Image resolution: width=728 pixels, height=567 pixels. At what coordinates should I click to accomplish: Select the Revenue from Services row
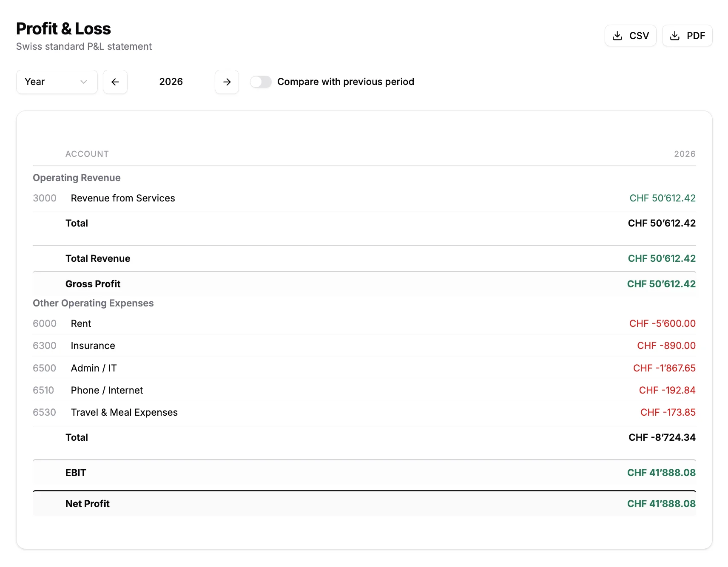coord(123,198)
